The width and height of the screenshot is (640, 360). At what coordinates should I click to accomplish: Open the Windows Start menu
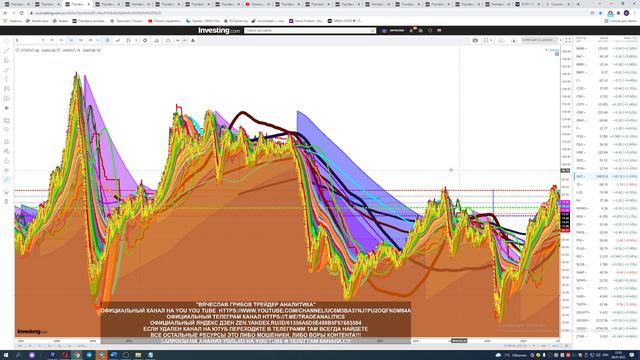tap(6, 355)
